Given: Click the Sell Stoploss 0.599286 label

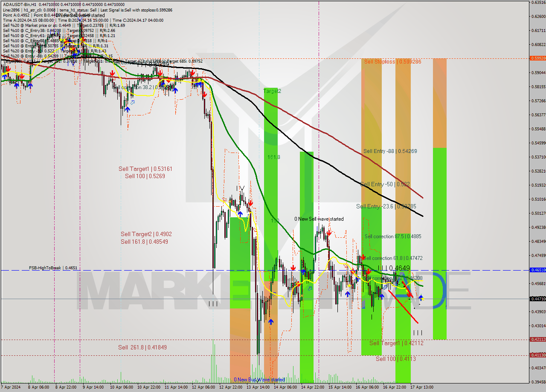Looking at the screenshot, I should point(392,62).
